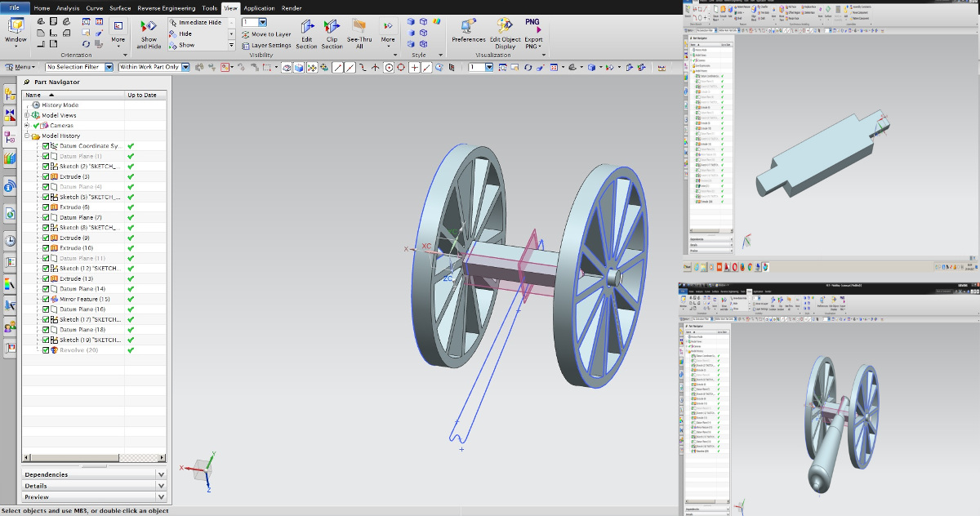Open the Roles resource tab with people icon

(x=10, y=327)
